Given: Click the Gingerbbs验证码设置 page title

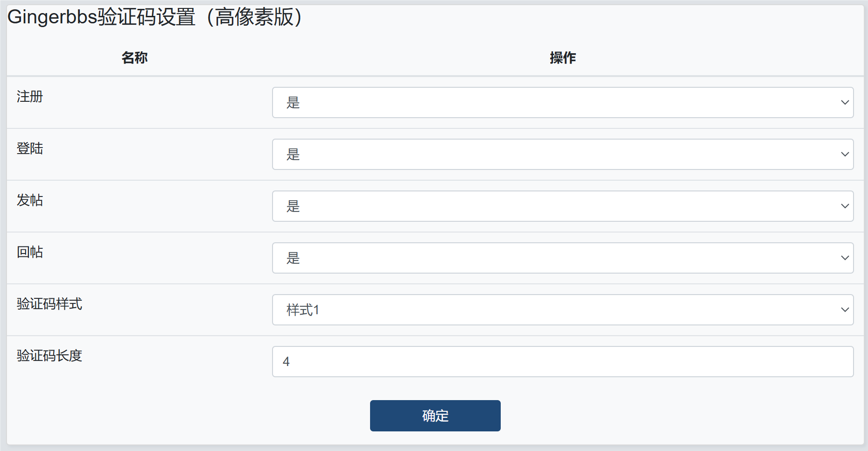Looking at the screenshot, I should pos(155,18).
